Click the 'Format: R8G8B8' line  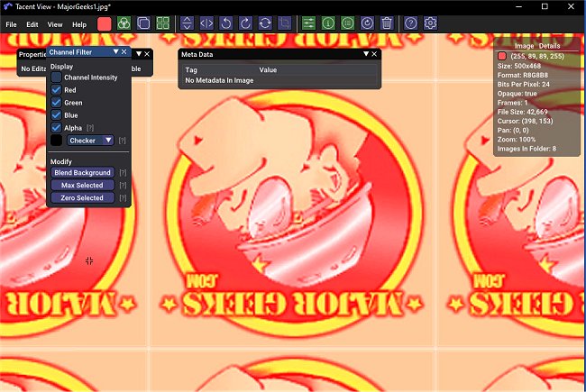523,75
